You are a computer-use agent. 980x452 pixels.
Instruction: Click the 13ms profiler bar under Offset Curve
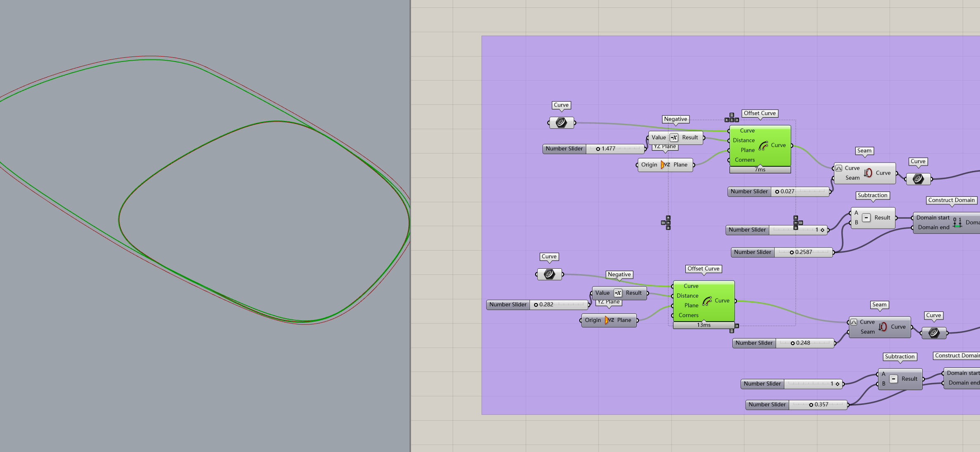(x=704, y=325)
